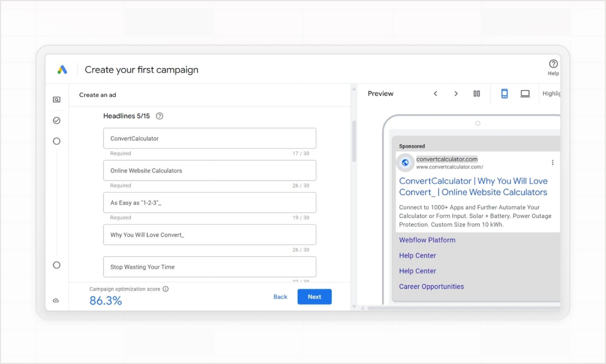
Task: Click the scroll down arrow of form panel
Action: tap(354, 307)
